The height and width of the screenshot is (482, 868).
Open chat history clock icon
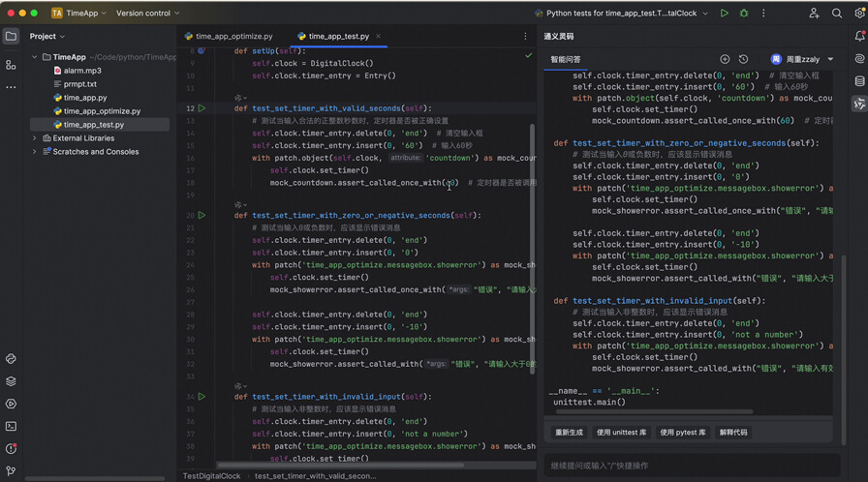743,59
